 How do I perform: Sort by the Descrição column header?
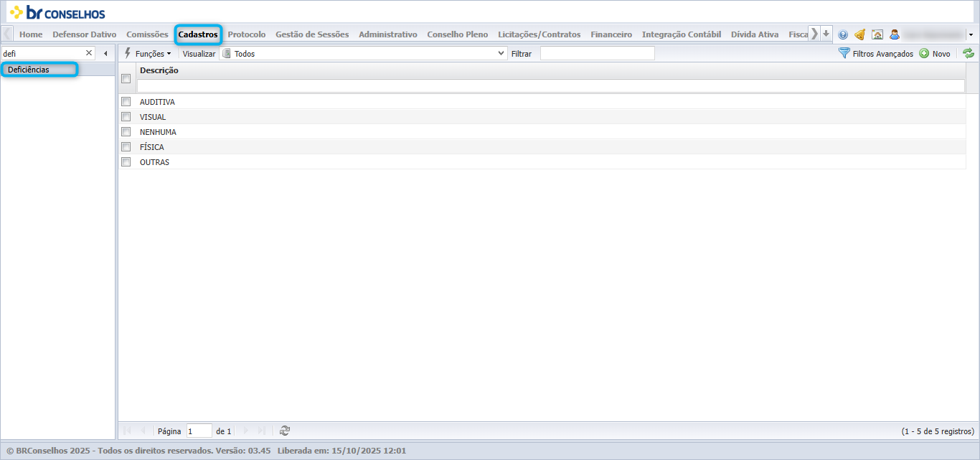[x=159, y=70]
